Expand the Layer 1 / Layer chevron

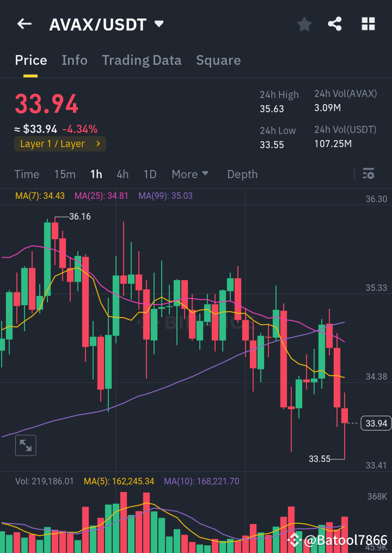point(98,144)
